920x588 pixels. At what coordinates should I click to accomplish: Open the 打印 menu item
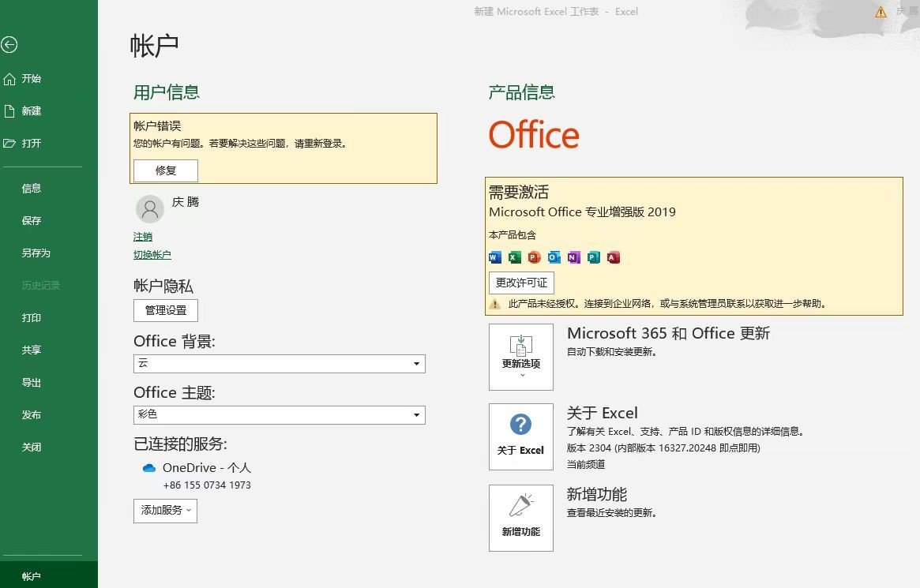point(32,317)
